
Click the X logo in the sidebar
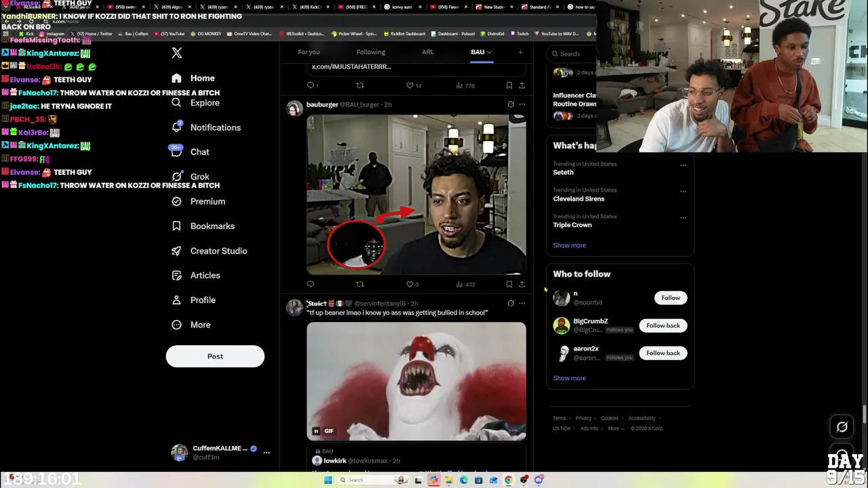177,53
